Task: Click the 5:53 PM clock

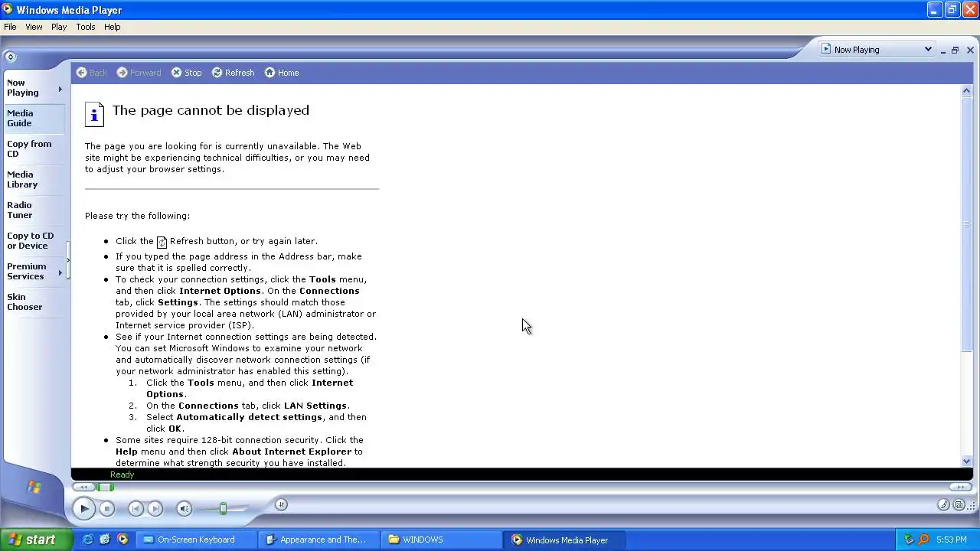Action: click(x=951, y=540)
